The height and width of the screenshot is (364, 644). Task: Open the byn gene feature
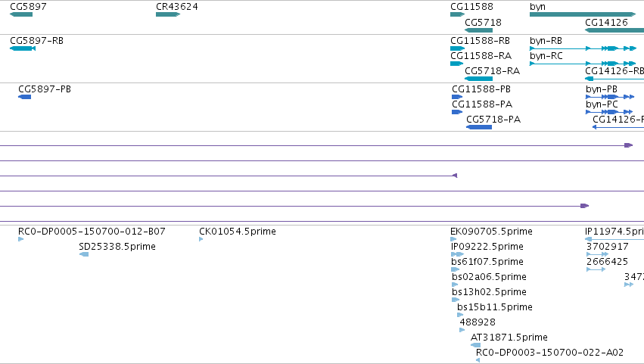tap(583, 14)
